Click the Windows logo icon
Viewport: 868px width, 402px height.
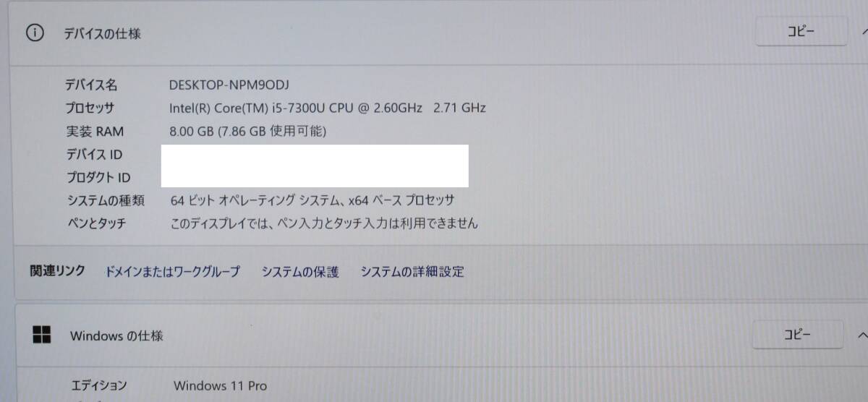tap(42, 335)
